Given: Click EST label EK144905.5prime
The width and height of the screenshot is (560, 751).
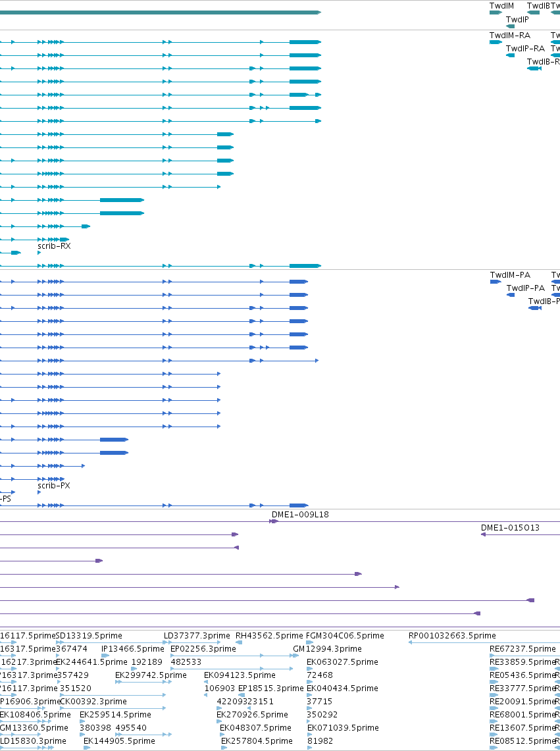Looking at the screenshot, I should pos(119,741).
